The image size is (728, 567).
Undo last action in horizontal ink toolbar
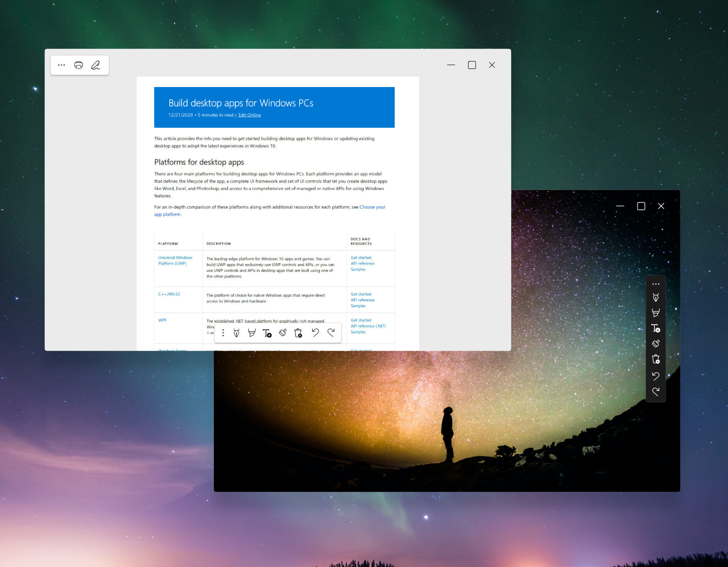point(316,332)
